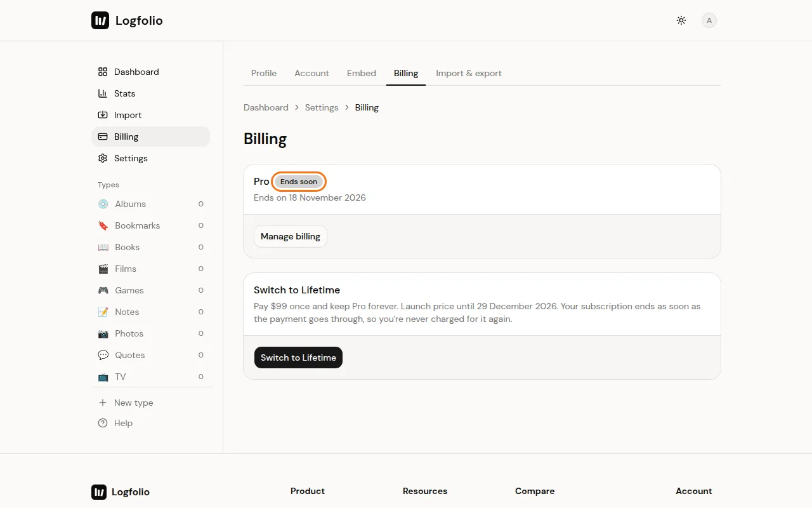Click the "Compare" footer heading

535,491
